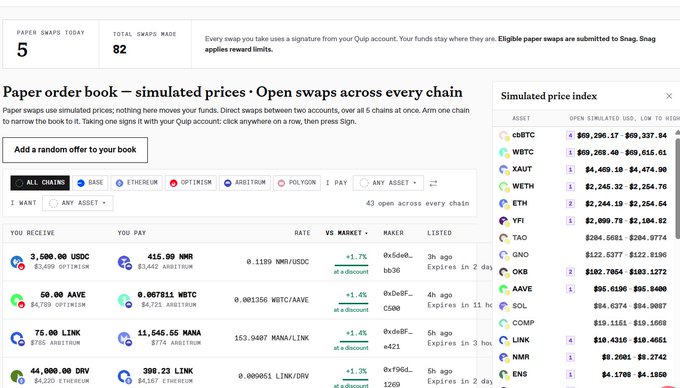Click the SOL price range $84.6374 - $84.9087

click(x=630, y=306)
